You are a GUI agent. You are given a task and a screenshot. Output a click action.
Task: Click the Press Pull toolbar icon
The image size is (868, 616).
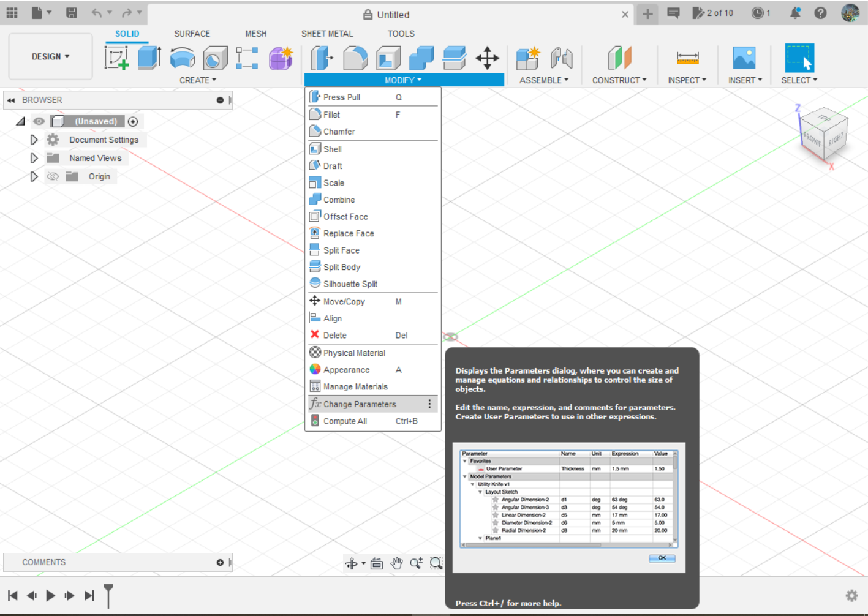click(322, 58)
